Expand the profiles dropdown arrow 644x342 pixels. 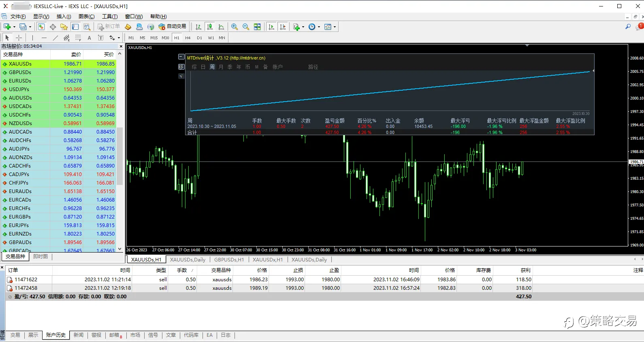coord(30,27)
